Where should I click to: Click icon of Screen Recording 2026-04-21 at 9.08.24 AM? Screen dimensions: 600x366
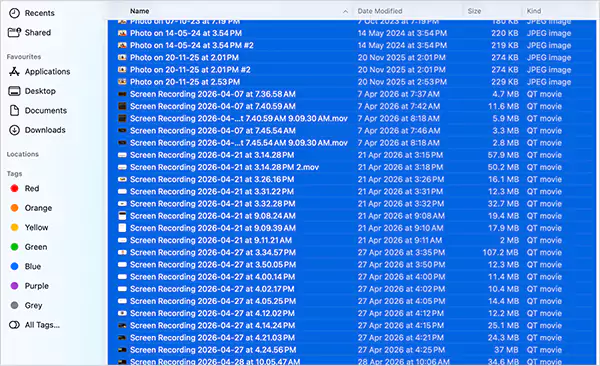tap(122, 216)
